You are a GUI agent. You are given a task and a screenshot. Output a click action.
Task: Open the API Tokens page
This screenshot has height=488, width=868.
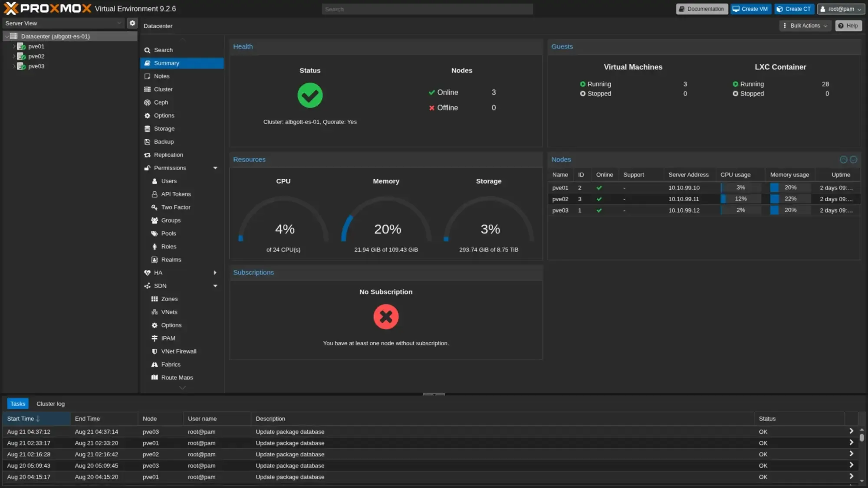(176, 194)
